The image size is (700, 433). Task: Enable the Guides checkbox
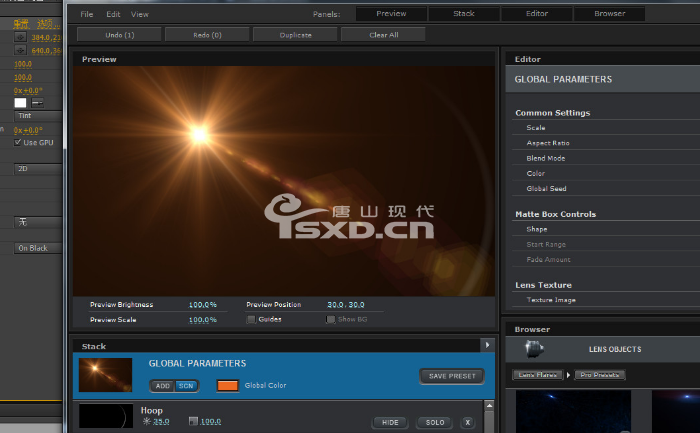pos(251,319)
